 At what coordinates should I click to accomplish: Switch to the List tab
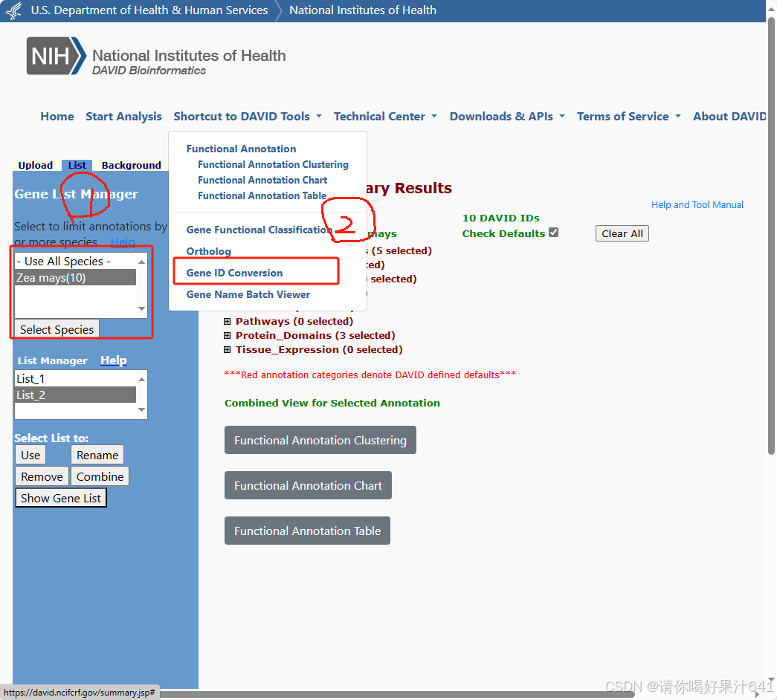coord(77,165)
